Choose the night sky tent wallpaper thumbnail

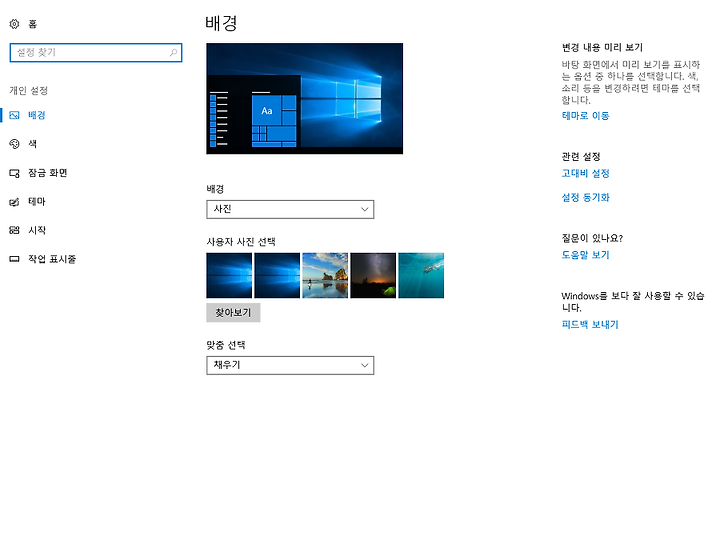[373, 276]
